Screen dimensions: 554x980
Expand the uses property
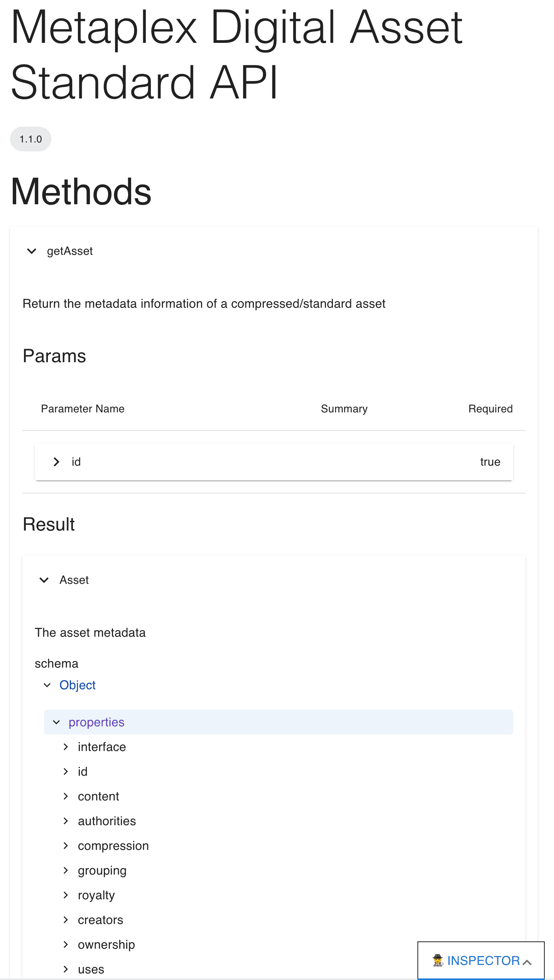[66, 969]
